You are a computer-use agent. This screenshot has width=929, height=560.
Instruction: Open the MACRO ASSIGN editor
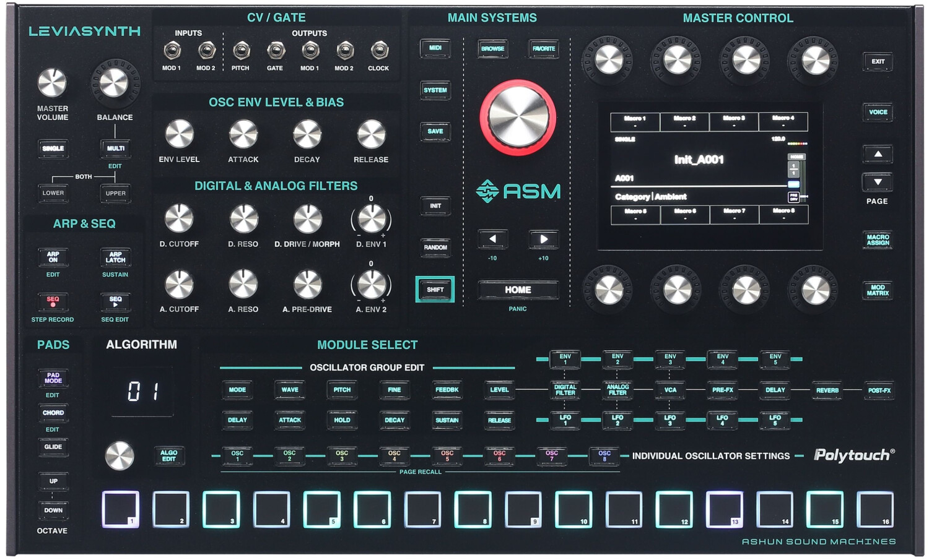point(878,241)
